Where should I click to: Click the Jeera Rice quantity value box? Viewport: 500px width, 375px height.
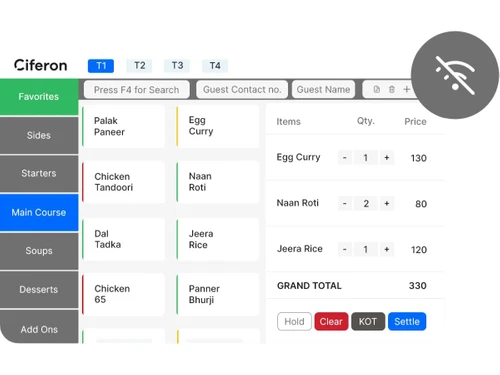coord(366,249)
